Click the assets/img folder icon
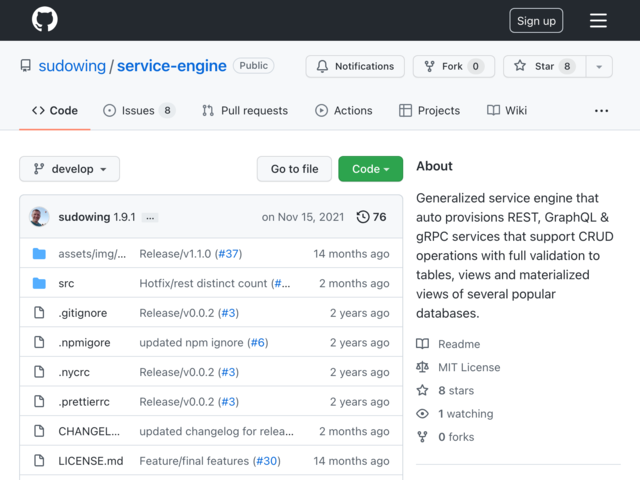This screenshot has width=640, height=480. (x=39, y=253)
